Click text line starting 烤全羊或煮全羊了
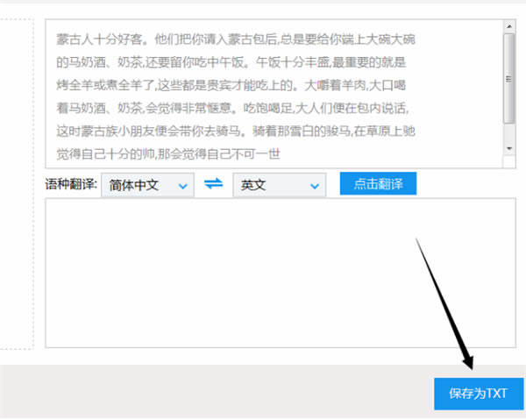 [231, 85]
